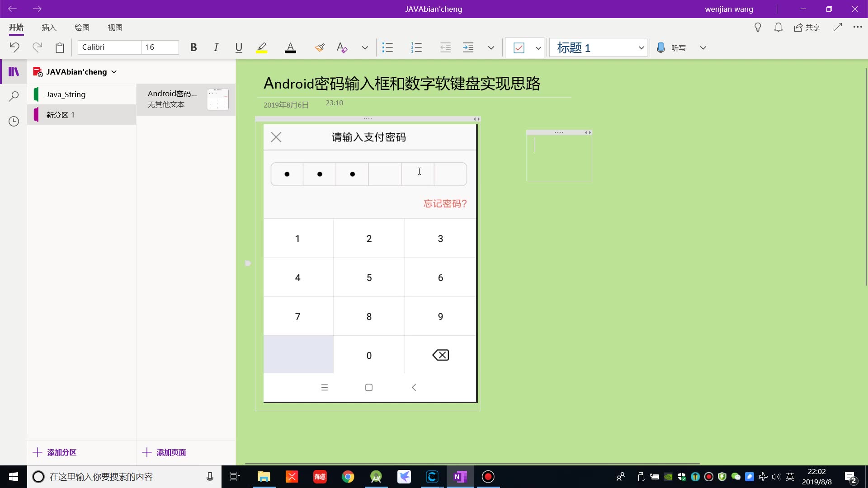868x488 pixels.
Task: Toggle italic formatting
Action: (216, 47)
